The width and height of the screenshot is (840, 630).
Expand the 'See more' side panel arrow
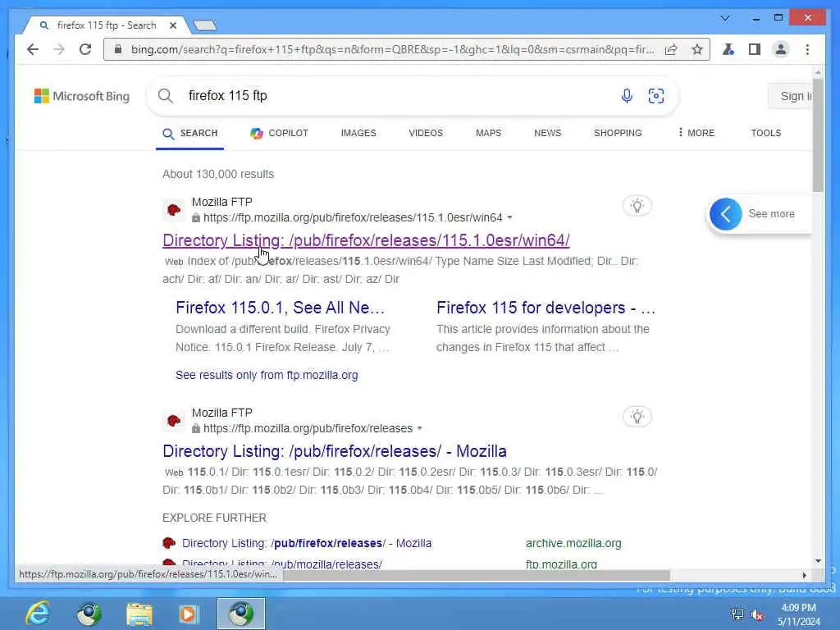click(x=725, y=214)
